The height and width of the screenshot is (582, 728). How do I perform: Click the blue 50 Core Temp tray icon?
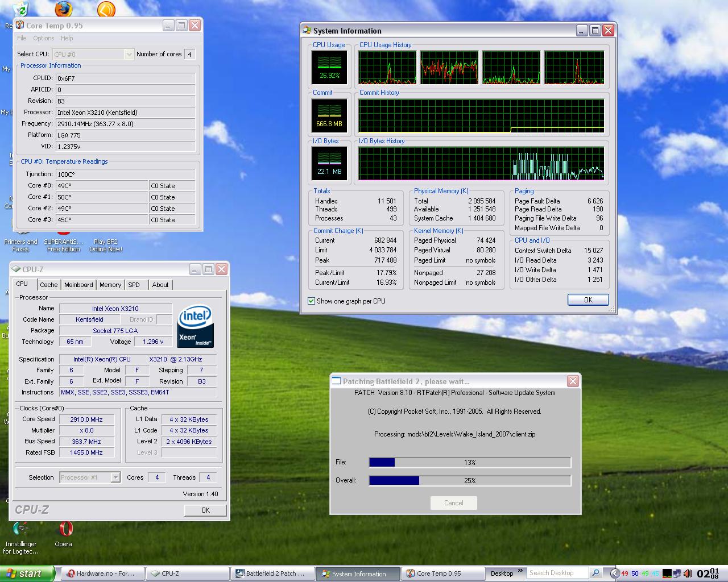635,573
